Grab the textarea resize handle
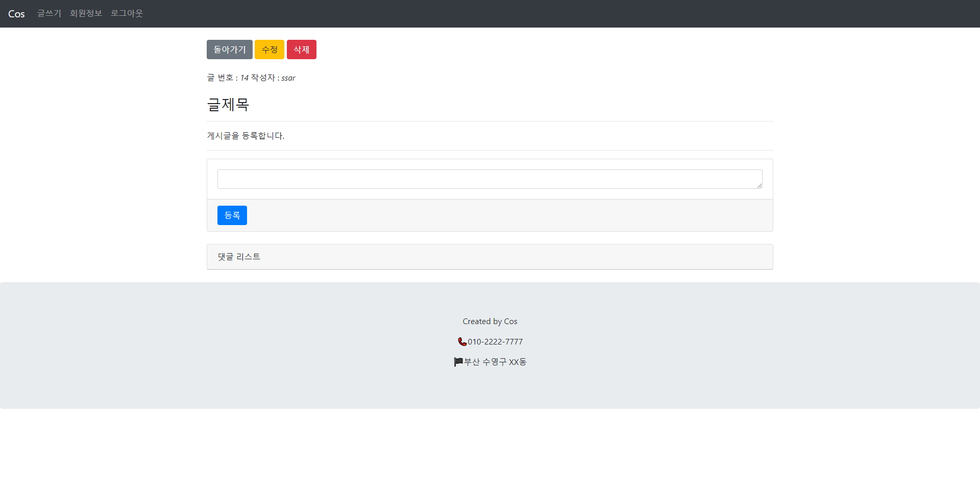This screenshot has width=980, height=493. click(759, 186)
